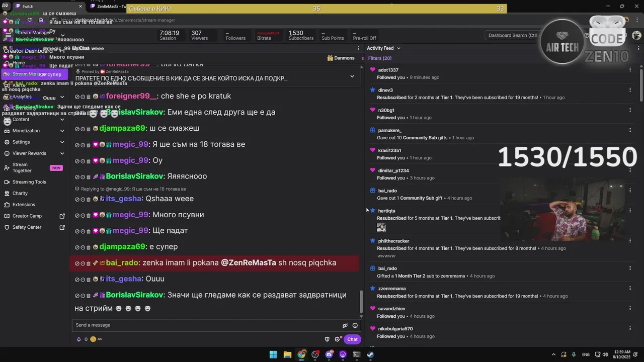This screenshot has height=362, width=644.
Task: Open Charity in sidebar
Action: (34, 194)
